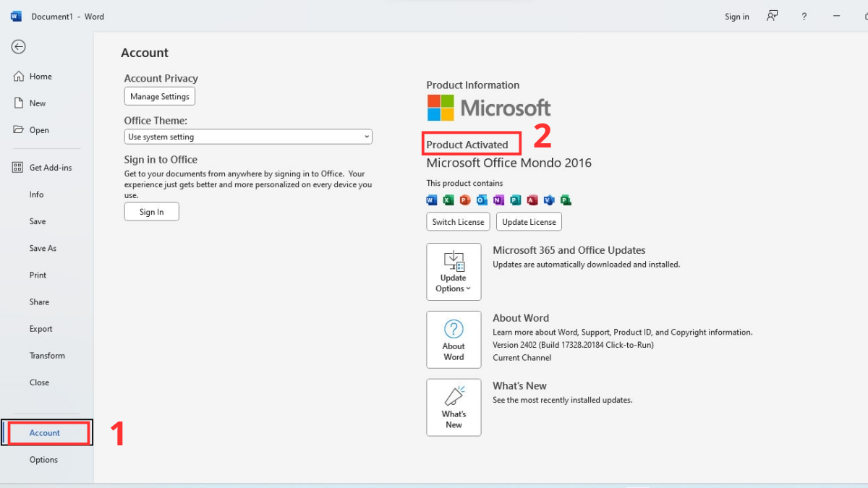Click the Outlook icon under This product contains

482,200
